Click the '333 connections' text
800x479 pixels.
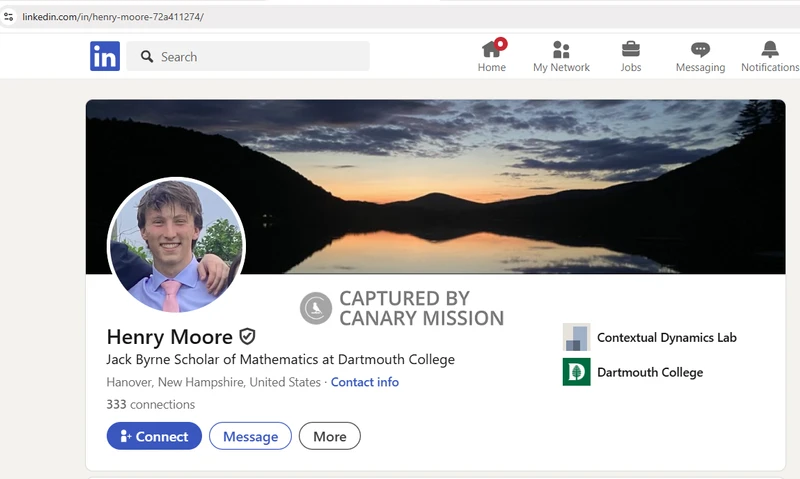[x=151, y=405]
